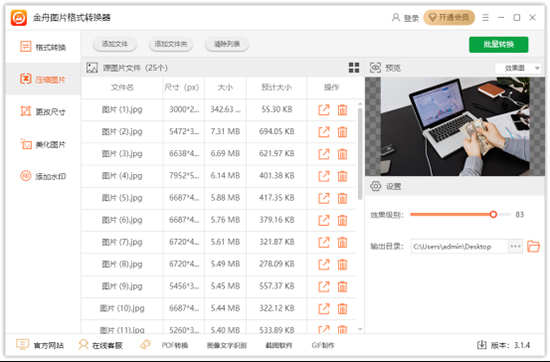Expand the 效果图 preview dropdown
The width and height of the screenshot is (550, 362).
[x=518, y=68]
